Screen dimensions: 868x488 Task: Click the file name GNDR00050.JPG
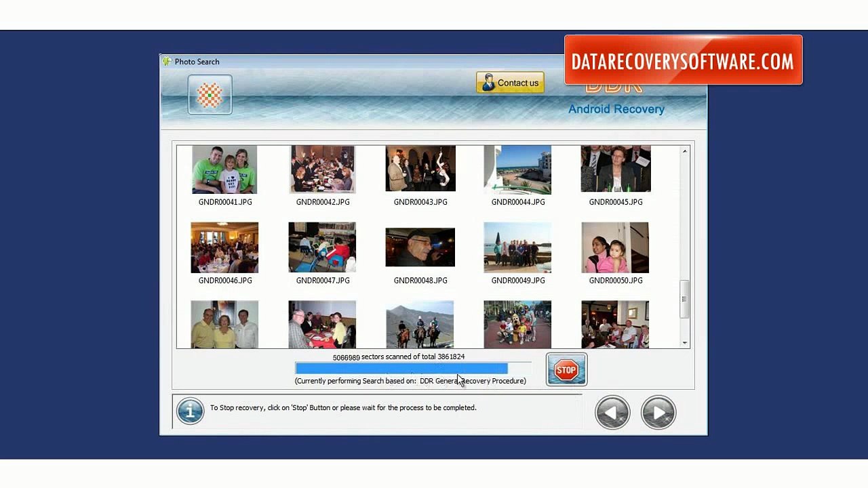tap(616, 280)
